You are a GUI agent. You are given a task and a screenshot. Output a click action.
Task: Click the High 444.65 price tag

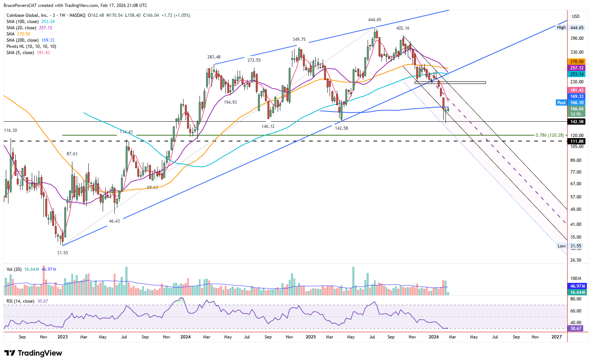coord(571,27)
